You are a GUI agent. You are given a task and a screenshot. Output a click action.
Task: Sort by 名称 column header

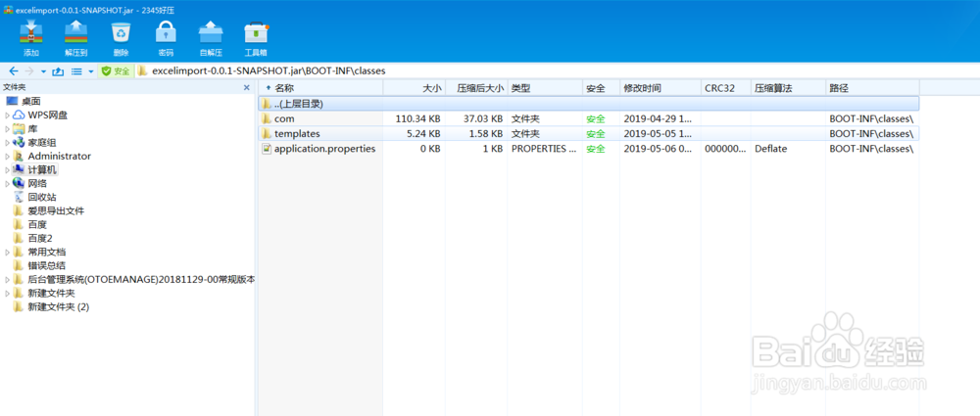point(320,89)
